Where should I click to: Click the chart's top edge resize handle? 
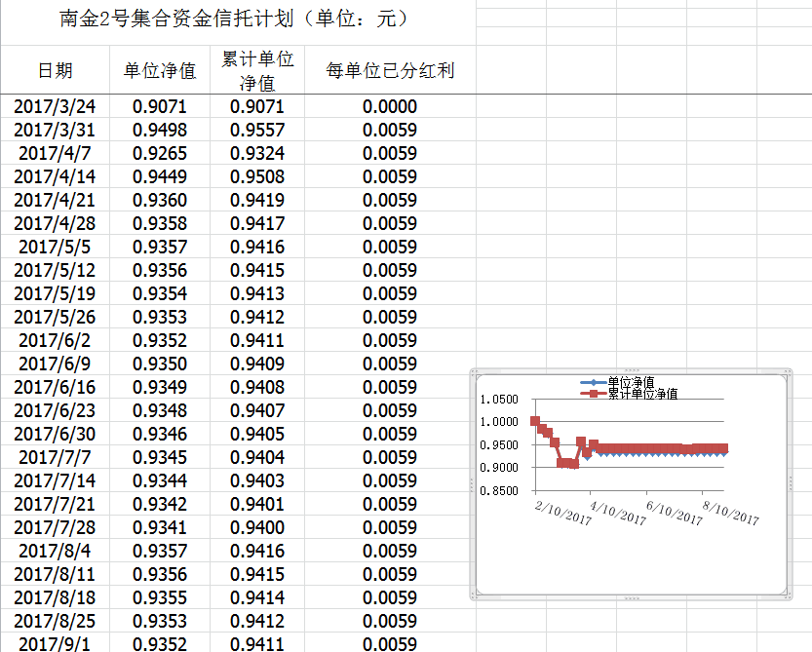(x=631, y=371)
